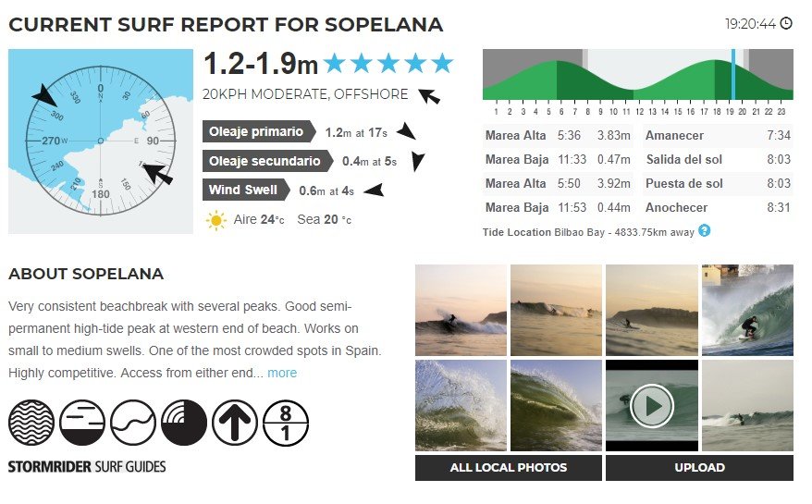Click the clock icon beside the time
812x504 pixels.
click(786, 23)
